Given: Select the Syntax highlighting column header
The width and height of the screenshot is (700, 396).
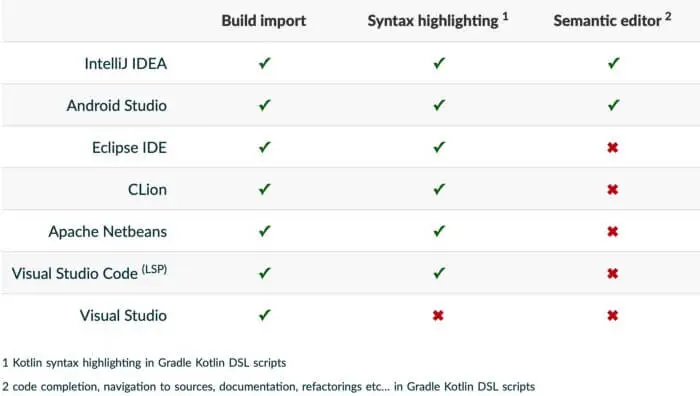Looking at the screenshot, I should (438, 21).
